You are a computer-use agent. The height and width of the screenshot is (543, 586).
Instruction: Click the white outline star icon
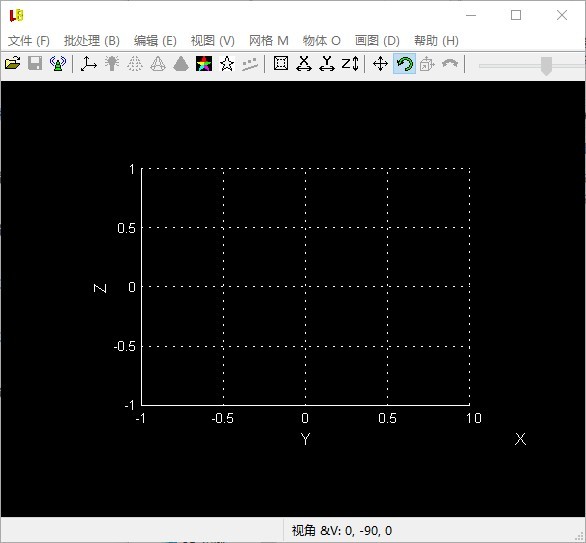227,64
